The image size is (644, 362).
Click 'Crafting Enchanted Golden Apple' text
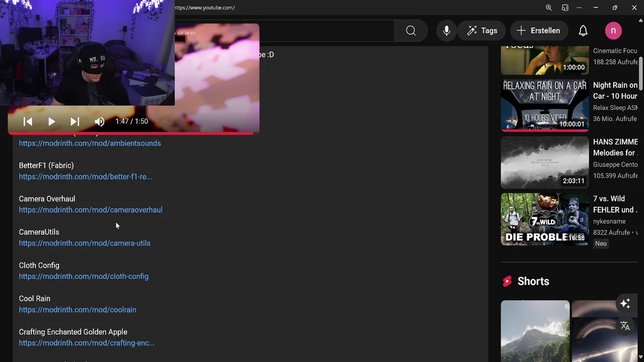73,332
